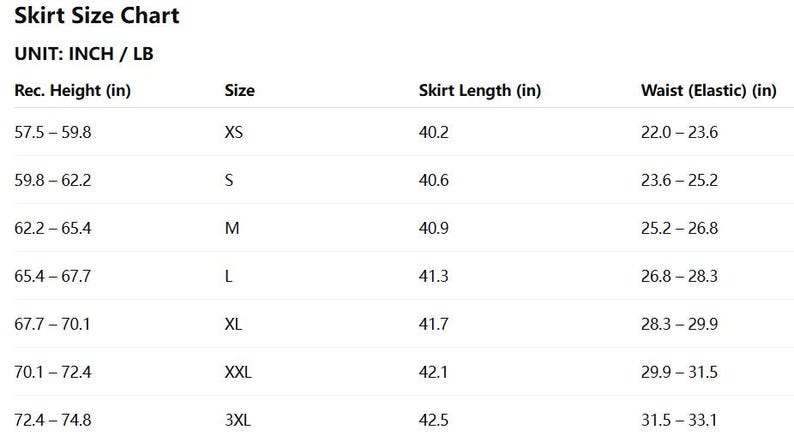Click the Skirt Length (in) column header
794x448 pixels.
[x=480, y=91]
